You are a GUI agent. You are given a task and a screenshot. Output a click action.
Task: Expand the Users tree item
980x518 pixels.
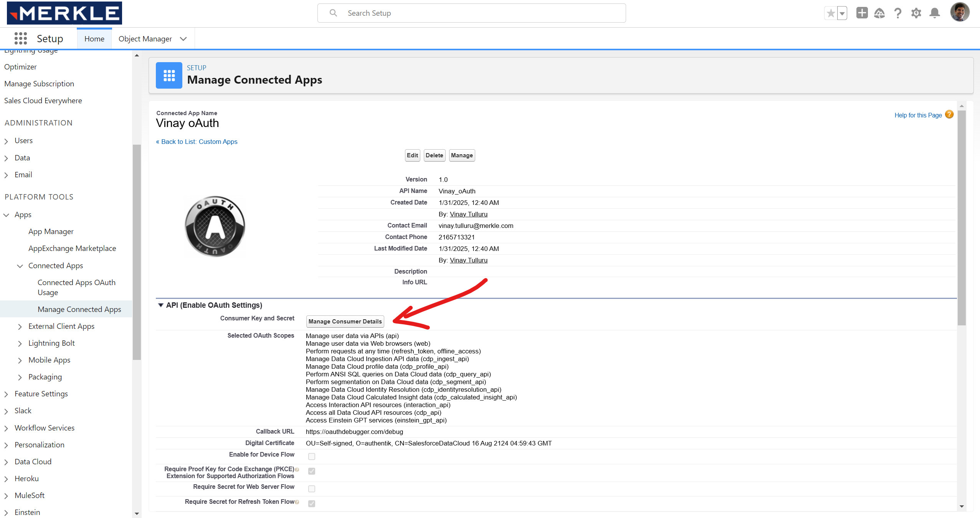6,141
